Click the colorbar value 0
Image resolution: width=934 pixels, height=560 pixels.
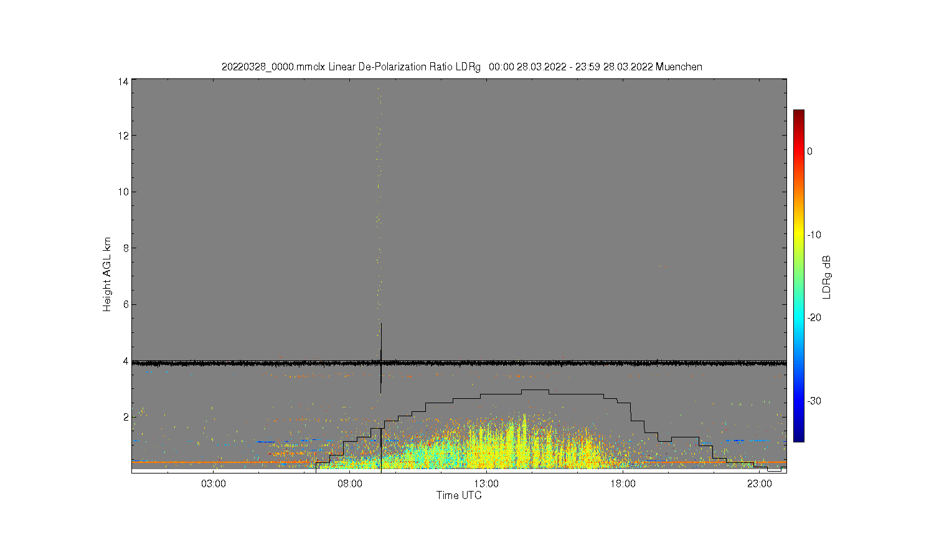coord(809,151)
